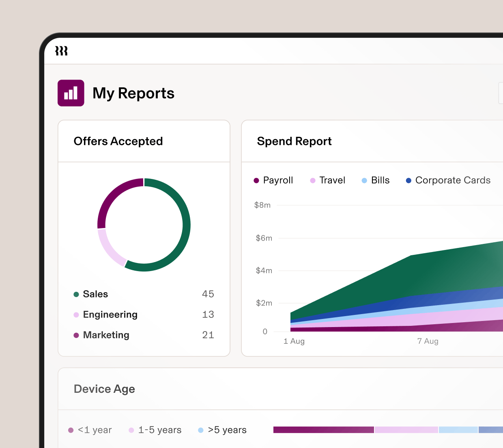Screen dimensions: 503x448
Task: Click the green Sales legend dot
Action: pyautogui.click(x=75, y=294)
